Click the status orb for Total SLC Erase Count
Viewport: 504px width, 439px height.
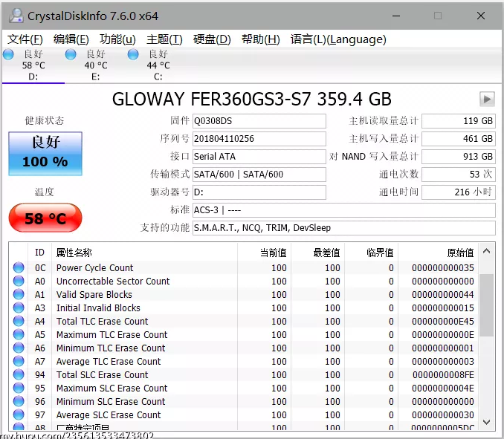(19, 374)
